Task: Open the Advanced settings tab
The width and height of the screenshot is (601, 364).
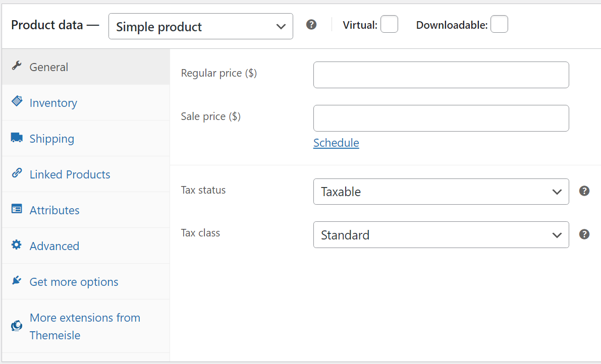Action: pos(54,245)
